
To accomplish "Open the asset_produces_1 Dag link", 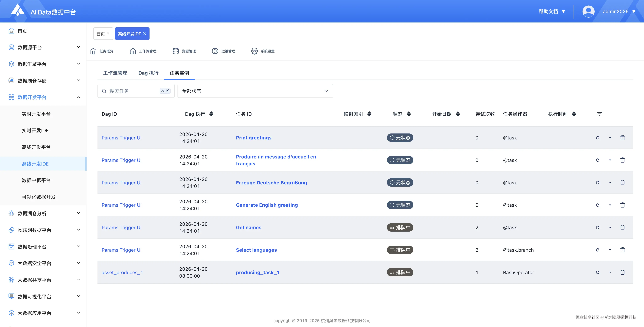I will [x=122, y=272].
